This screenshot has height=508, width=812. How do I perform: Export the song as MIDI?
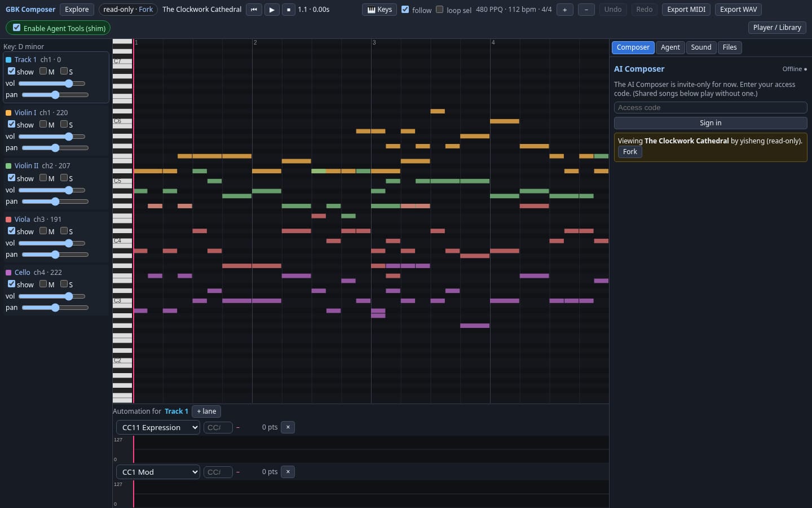[x=686, y=10]
